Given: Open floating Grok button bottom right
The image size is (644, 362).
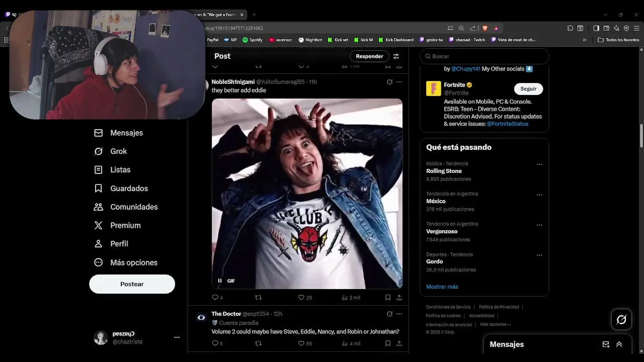Looking at the screenshot, I should pyautogui.click(x=621, y=319).
